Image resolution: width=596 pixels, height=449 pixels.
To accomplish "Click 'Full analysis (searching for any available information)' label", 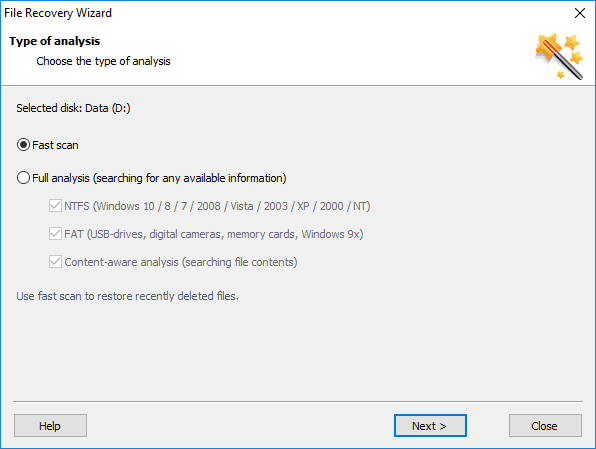I will pyautogui.click(x=159, y=178).
